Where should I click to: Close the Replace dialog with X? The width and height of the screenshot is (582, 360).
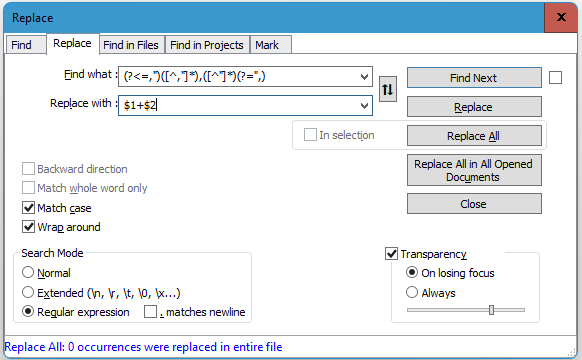coord(561,17)
